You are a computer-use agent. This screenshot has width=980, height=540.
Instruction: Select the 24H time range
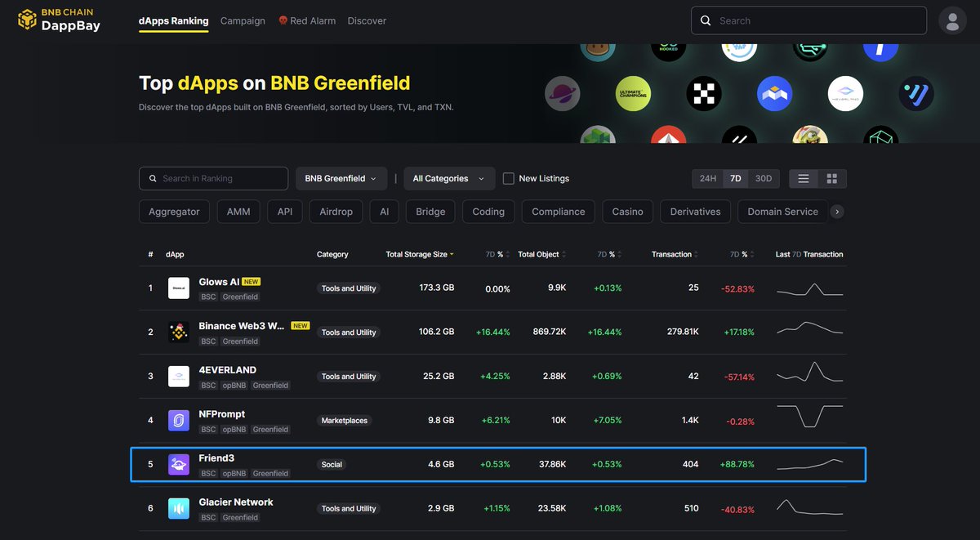(707, 178)
